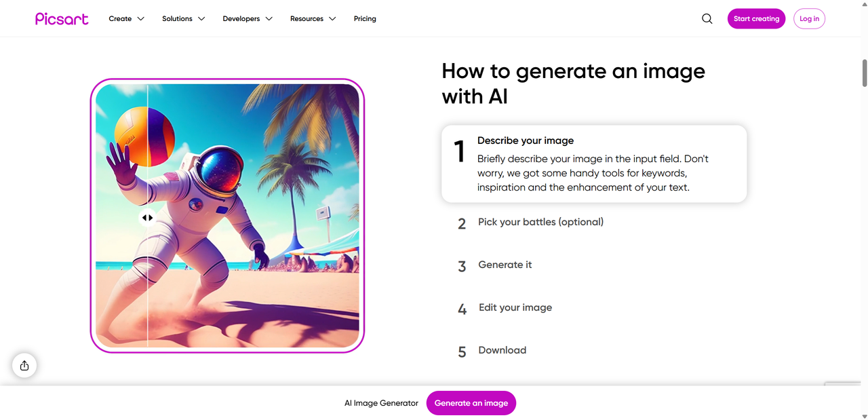Viewport: 868px width, 420px height.
Task: Expand step 3 Generate it
Action: click(505, 265)
